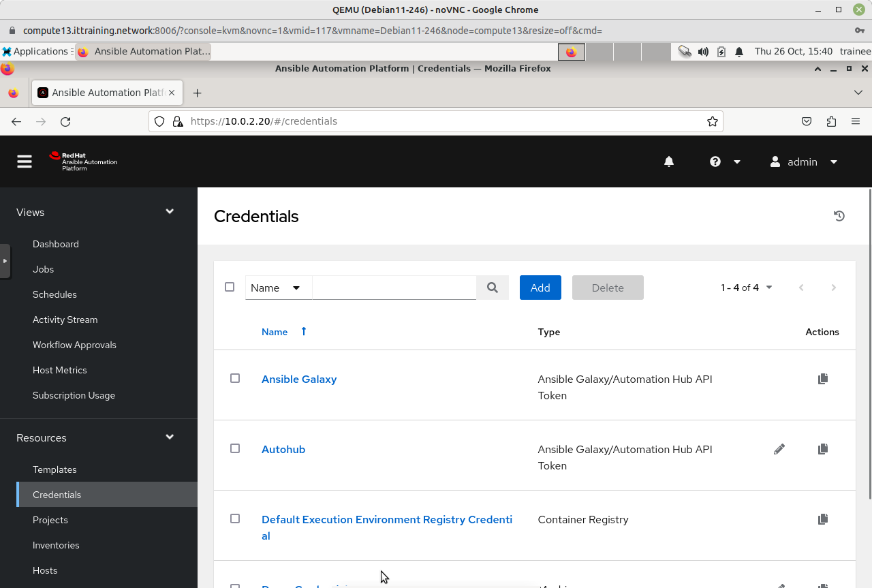Collapse the Resources navigation section
The width and height of the screenshot is (872, 588).
point(170,437)
